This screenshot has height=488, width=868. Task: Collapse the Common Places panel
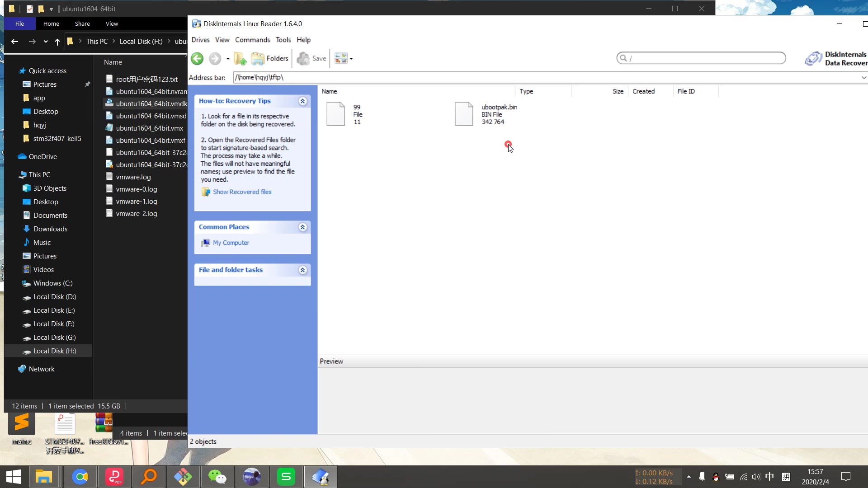302,227
